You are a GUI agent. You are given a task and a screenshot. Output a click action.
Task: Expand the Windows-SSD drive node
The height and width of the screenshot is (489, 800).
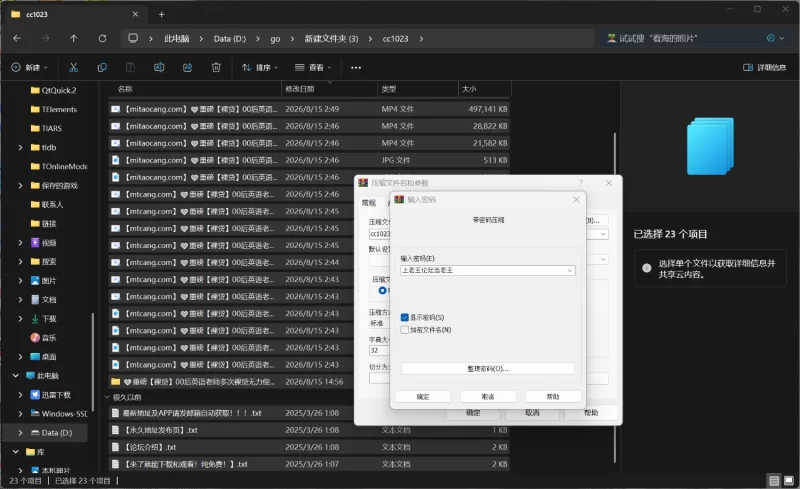pyautogui.click(x=20, y=413)
